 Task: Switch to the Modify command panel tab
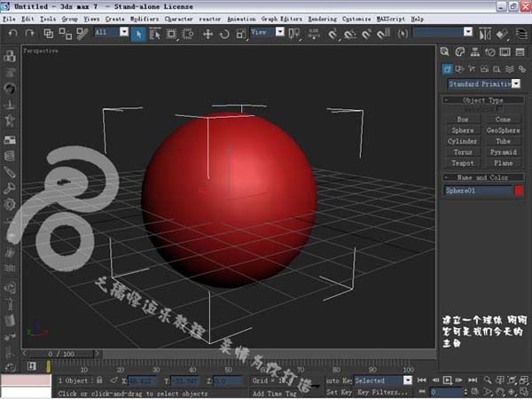(459, 51)
